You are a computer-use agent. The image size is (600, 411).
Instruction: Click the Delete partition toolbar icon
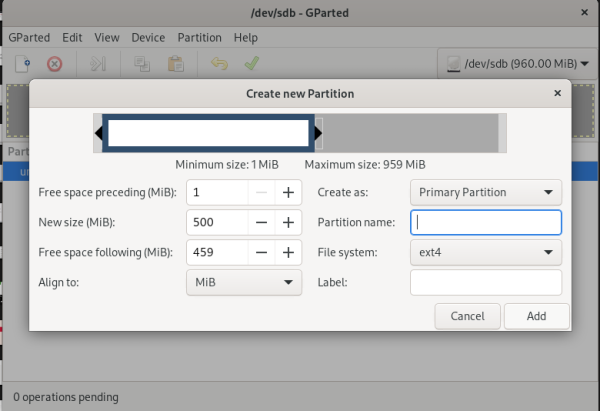click(55, 64)
